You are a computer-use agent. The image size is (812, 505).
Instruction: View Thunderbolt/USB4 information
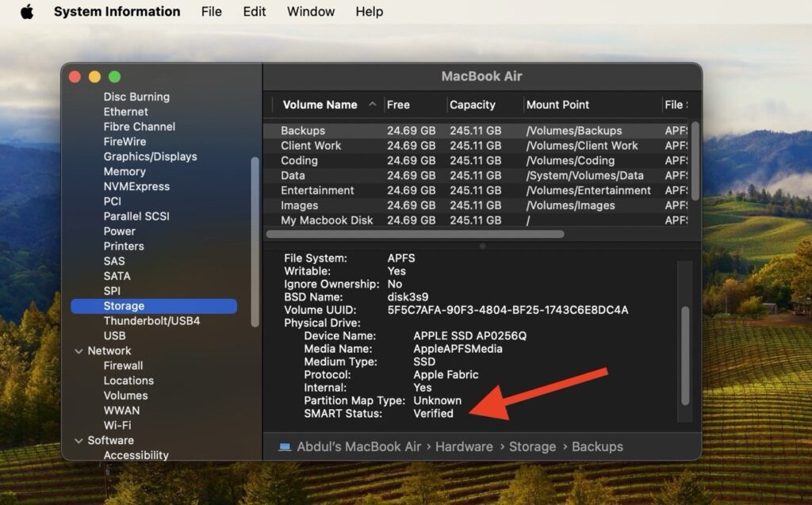tap(152, 320)
